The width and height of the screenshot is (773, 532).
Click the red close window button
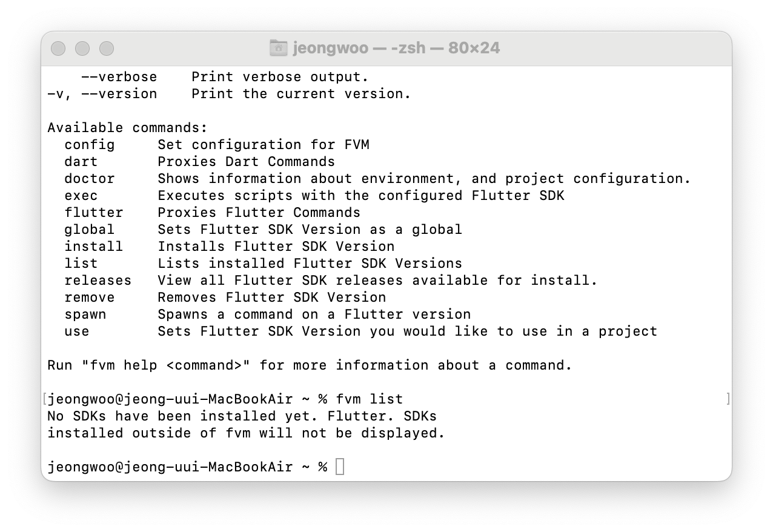[x=58, y=48]
